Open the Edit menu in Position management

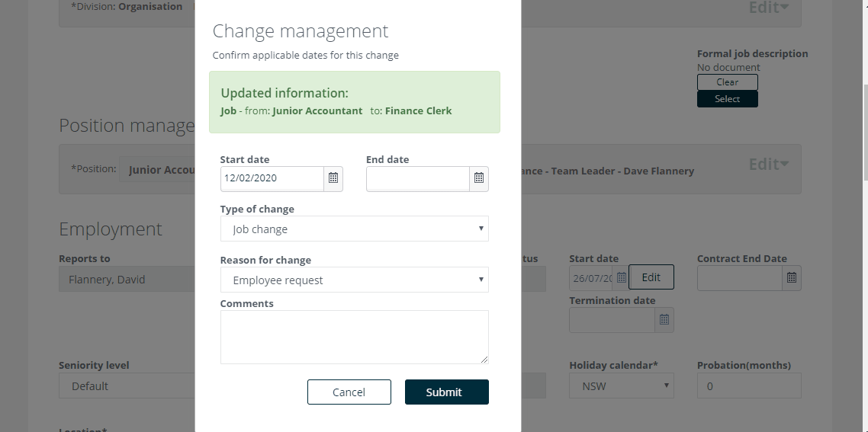[768, 165]
